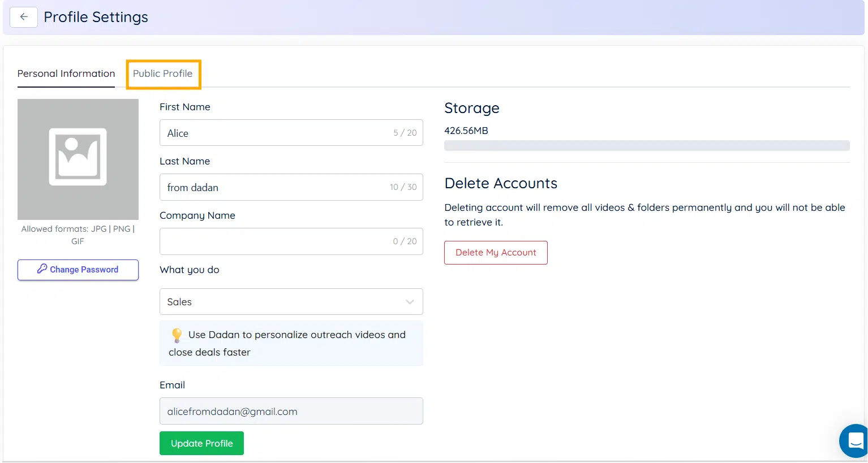This screenshot has width=868, height=463.
Task: Click the key icon on Change Password
Action: (x=42, y=269)
